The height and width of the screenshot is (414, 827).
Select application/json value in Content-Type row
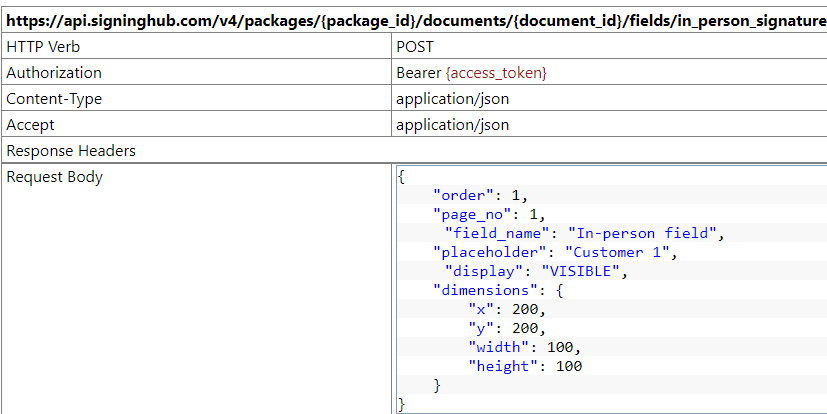tap(452, 99)
